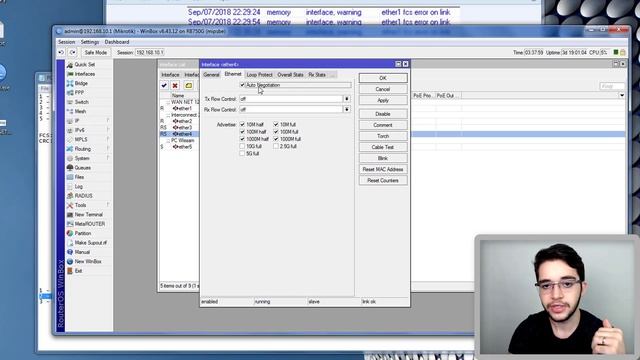Enable Advertise 10G full checkbox
Screen dimensions: 640x360
pyautogui.click(x=242, y=146)
